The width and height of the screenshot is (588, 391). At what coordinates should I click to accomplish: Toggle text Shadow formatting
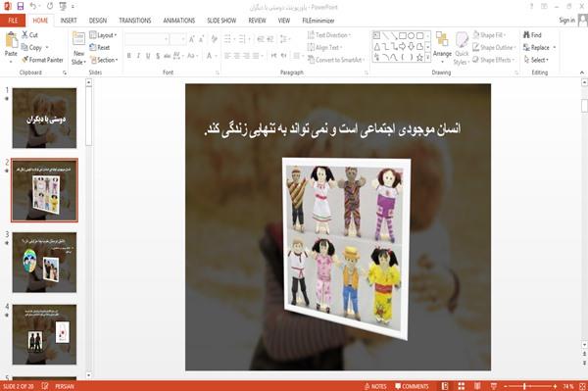pyautogui.click(x=158, y=56)
